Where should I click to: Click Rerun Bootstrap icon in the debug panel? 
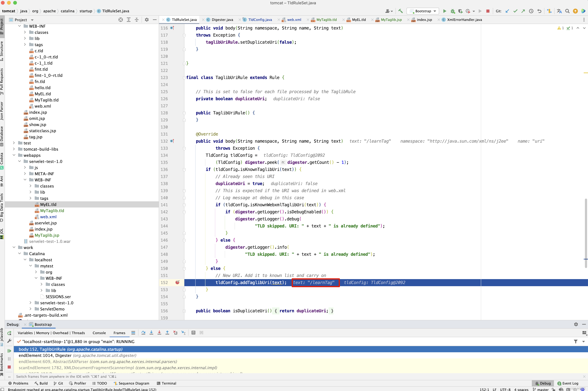tap(9, 333)
